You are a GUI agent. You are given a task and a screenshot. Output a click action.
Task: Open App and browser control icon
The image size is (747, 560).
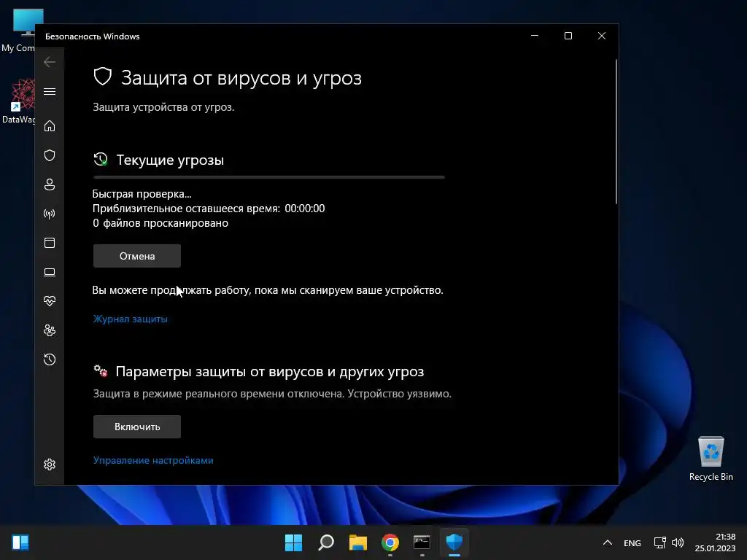[50, 243]
